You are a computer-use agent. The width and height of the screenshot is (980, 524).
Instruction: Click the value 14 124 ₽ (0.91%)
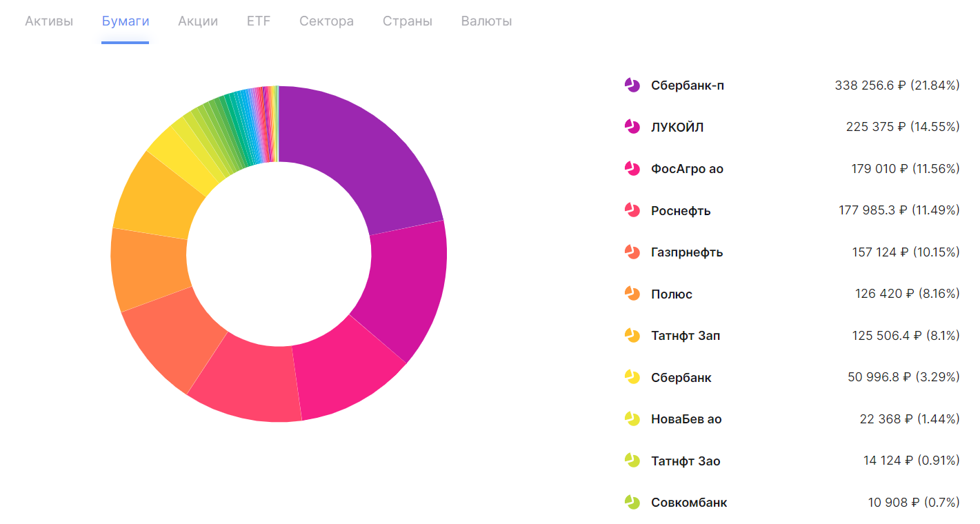[x=912, y=461]
